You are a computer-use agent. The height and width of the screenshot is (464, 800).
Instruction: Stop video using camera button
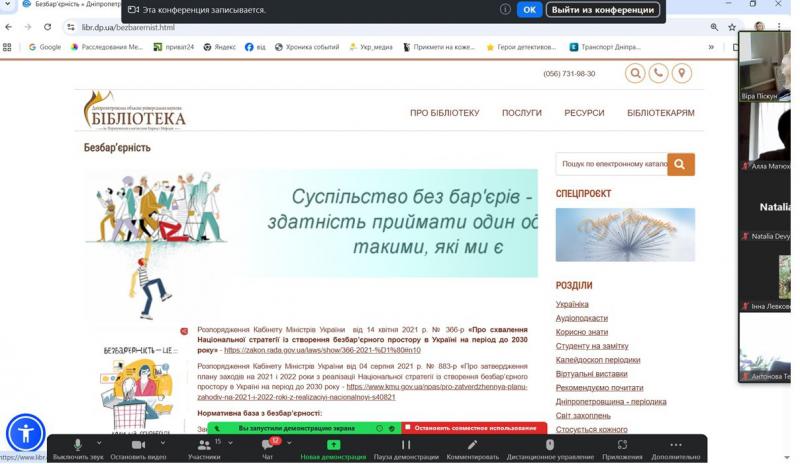pyautogui.click(x=138, y=445)
